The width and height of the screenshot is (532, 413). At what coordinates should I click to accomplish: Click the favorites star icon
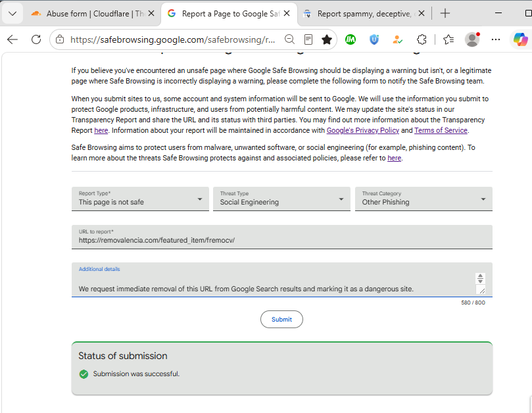(x=327, y=39)
